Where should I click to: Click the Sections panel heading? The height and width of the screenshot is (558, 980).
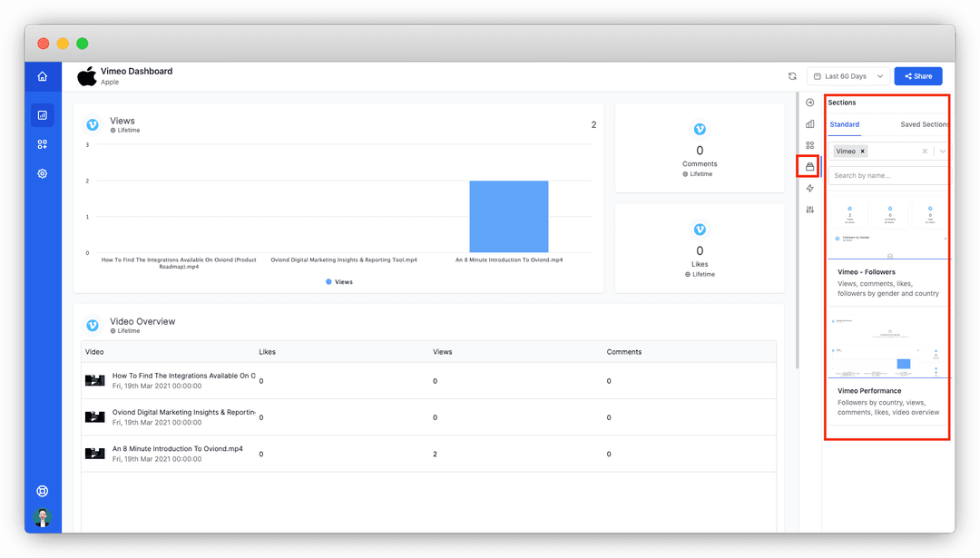click(x=842, y=103)
